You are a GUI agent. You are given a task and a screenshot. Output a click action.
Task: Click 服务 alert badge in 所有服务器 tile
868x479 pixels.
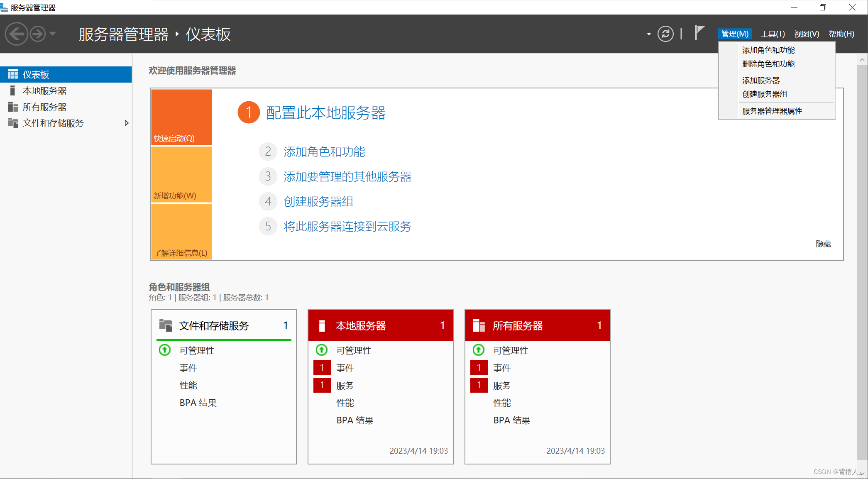click(x=479, y=385)
